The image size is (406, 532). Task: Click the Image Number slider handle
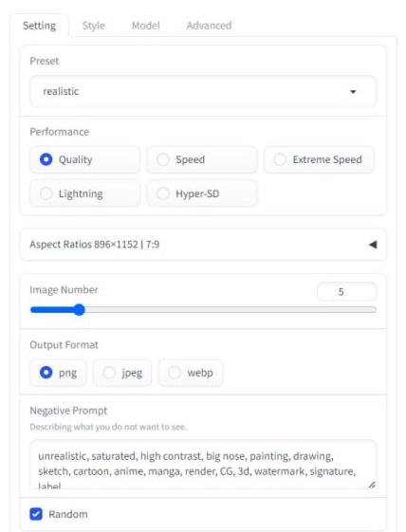[x=79, y=309]
